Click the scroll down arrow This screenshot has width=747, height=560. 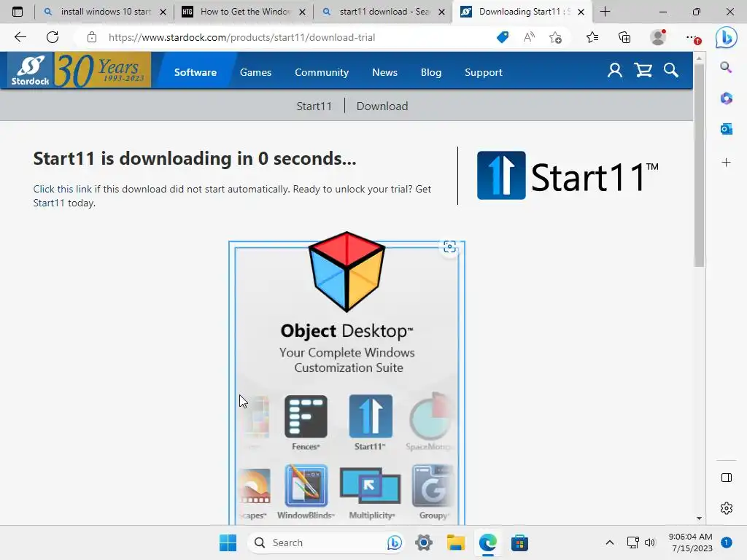pyautogui.click(x=699, y=518)
